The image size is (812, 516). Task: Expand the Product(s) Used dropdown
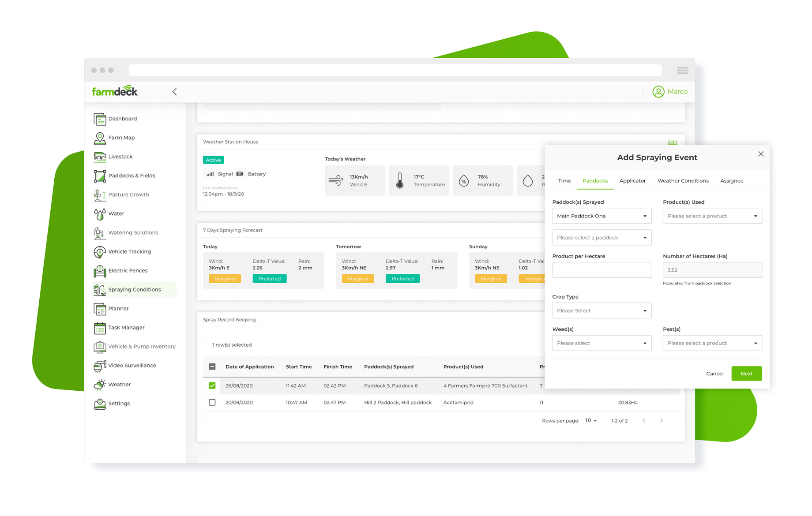point(712,216)
